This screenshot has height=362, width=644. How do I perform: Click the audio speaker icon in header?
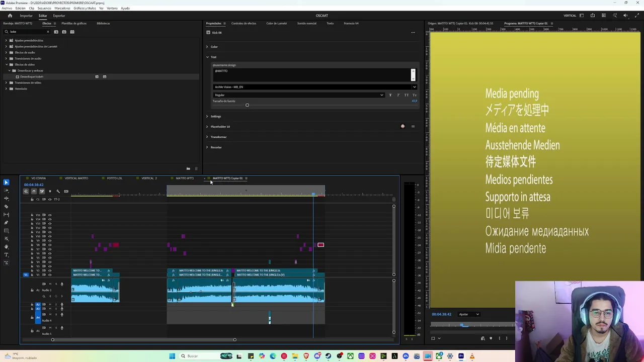[625, 16]
